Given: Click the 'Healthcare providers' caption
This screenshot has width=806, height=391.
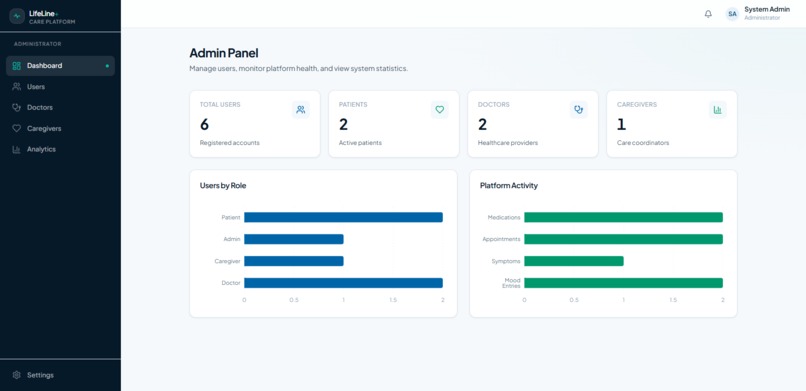Looking at the screenshot, I should point(508,143).
